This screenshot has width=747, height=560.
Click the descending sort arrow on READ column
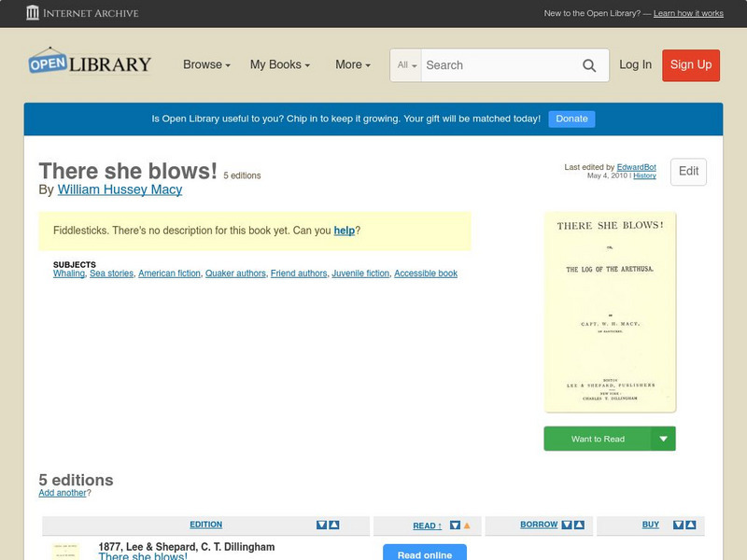pos(453,525)
